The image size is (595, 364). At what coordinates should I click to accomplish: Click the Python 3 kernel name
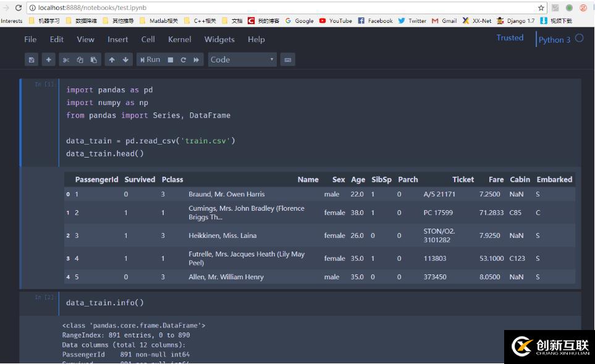tap(554, 40)
